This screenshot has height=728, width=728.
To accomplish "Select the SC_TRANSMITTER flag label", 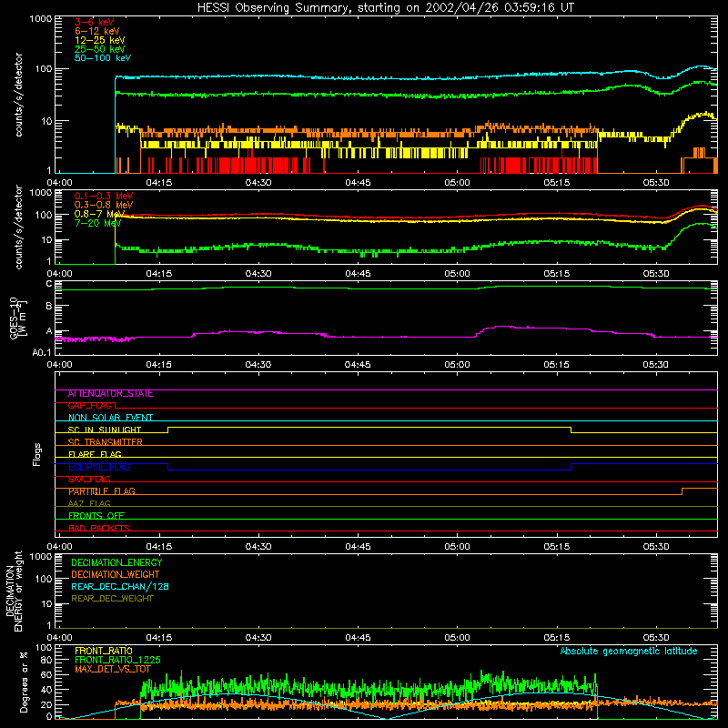I will (x=105, y=442).
